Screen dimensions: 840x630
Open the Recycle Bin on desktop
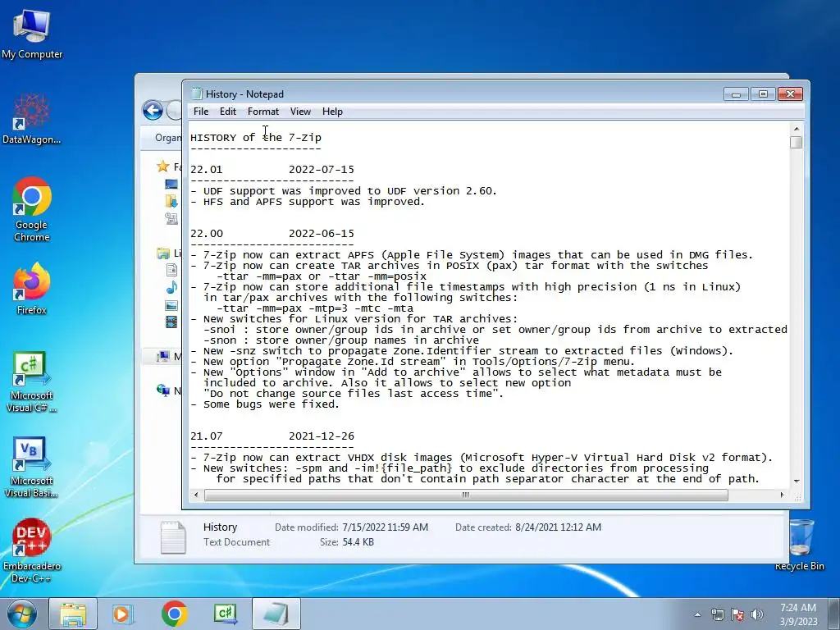click(x=799, y=545)
